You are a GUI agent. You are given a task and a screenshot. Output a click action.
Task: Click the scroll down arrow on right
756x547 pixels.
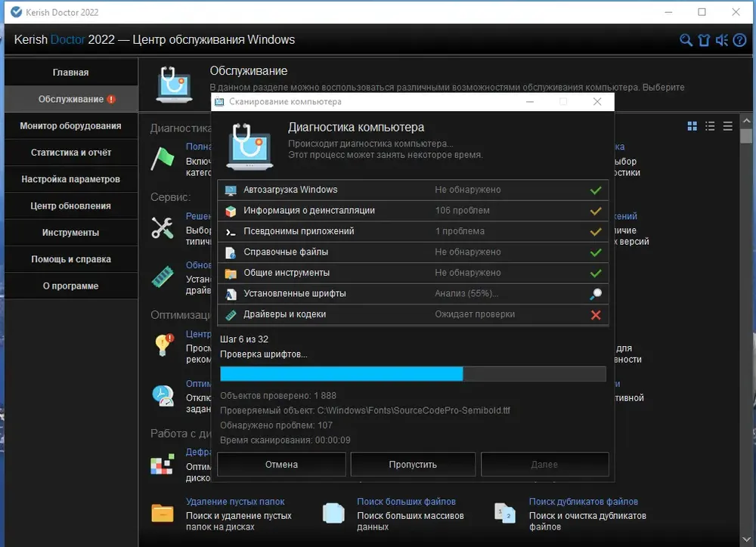click(746, 539)
